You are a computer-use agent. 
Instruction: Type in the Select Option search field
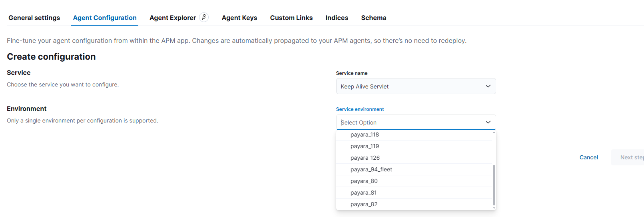pyautogui.click(x=408, y=123)
